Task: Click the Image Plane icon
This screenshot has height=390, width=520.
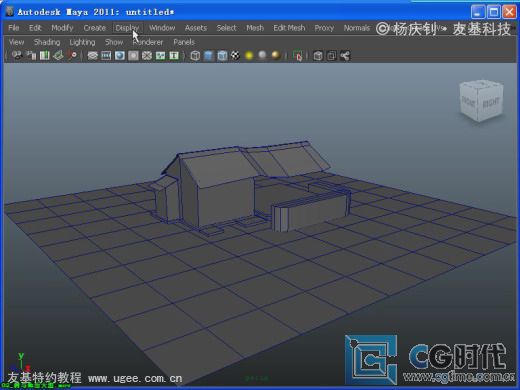Action: (x=58, y=55)
